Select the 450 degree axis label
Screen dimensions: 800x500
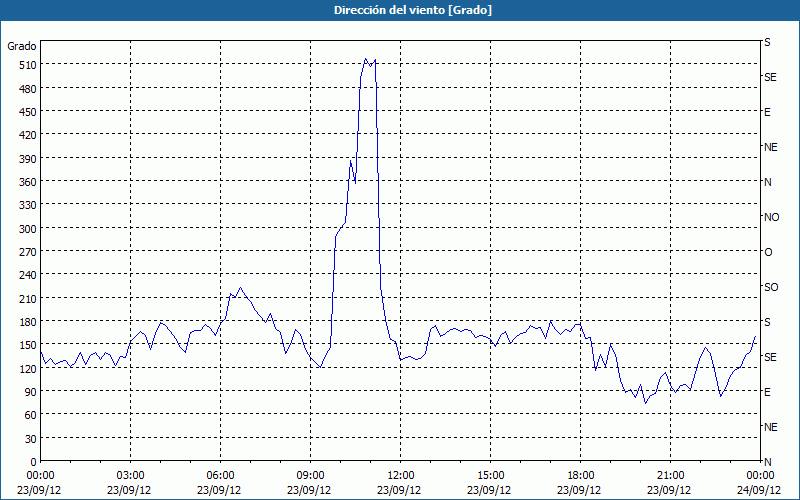coord(28,112)
